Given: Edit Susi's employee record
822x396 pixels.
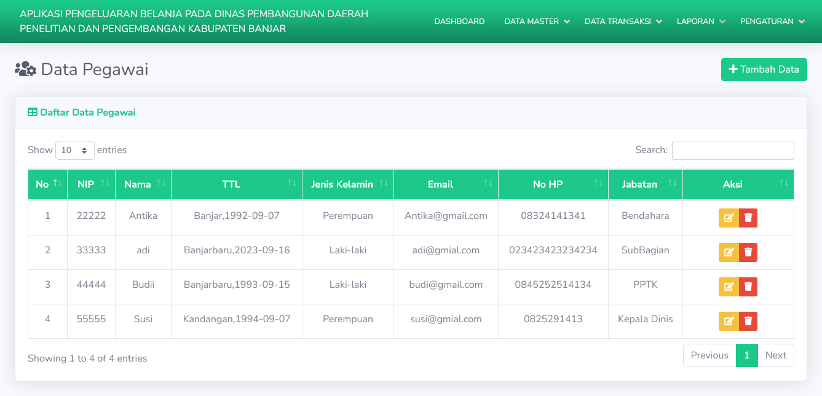Looking at the screenshot, I should coord(729,321).
